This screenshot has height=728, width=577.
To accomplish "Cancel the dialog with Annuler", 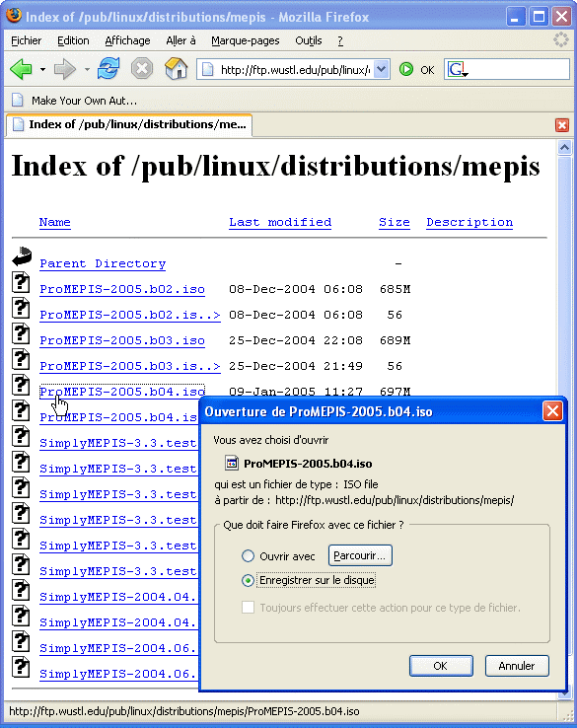I will tap(517, 666).
